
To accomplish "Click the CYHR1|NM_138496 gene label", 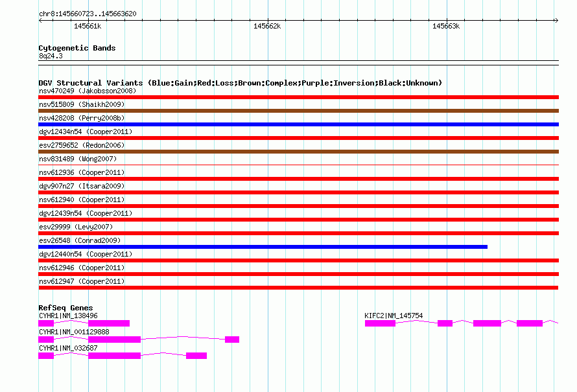I will 68,316.
